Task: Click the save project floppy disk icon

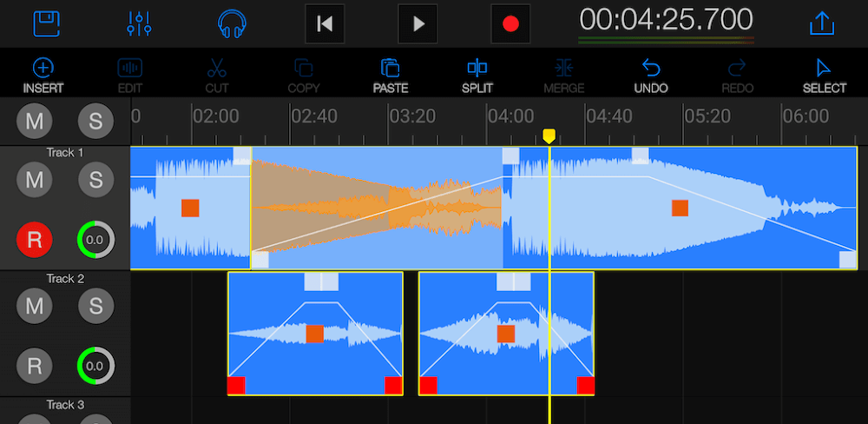Action: pos(47,23)
